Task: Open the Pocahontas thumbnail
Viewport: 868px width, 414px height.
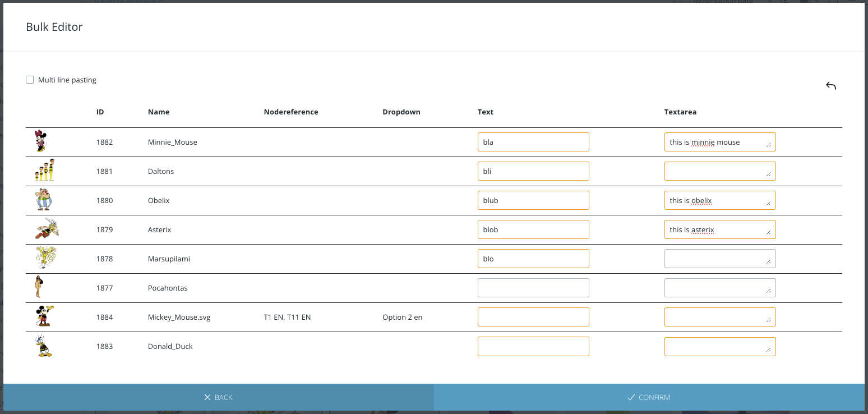Action: 38,287
